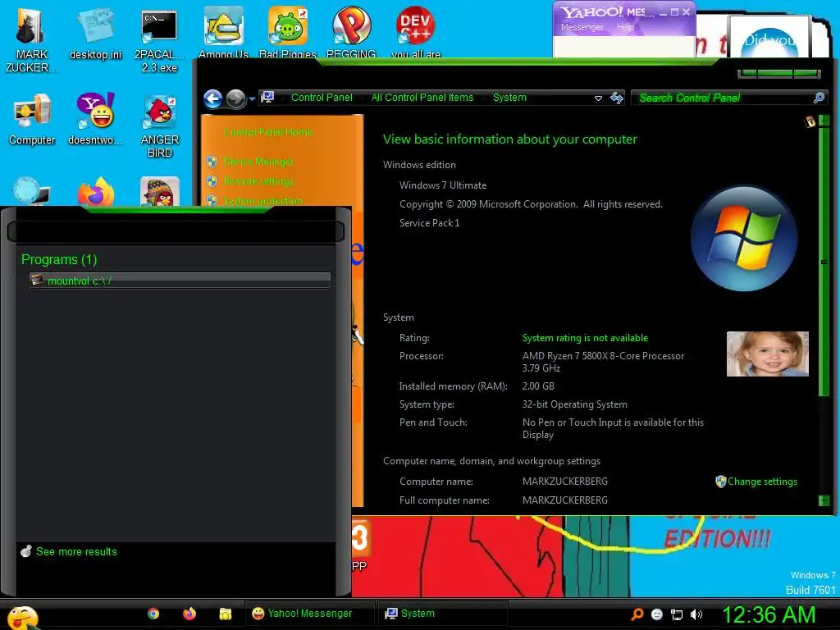Screen dimensions: 840x630
Task: Click the Windows 7 Ultimate edition text
Action: [443, 185]
